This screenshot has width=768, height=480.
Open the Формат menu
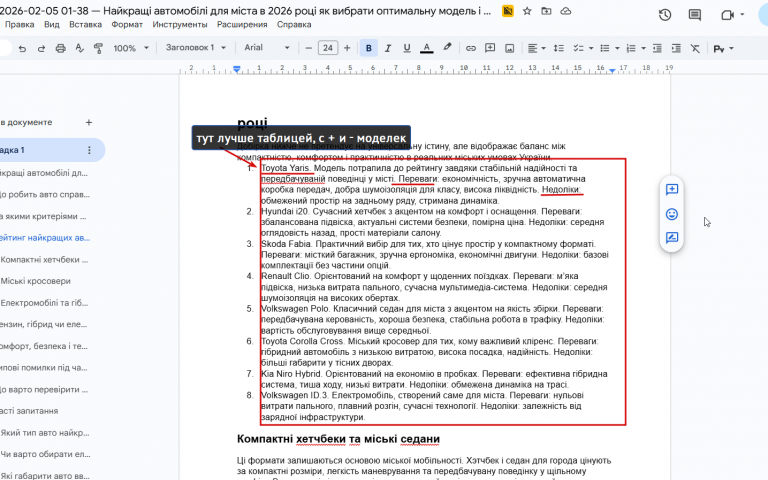click(x=127, y=24)
